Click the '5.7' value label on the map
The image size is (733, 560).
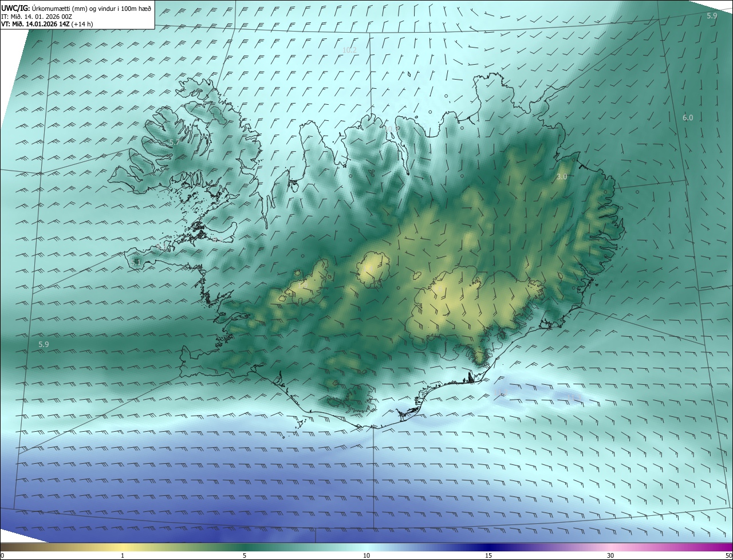pos(174,142)
